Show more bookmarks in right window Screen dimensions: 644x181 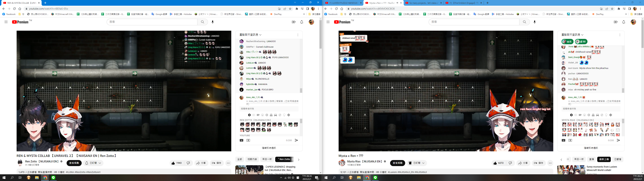point(626,14)
